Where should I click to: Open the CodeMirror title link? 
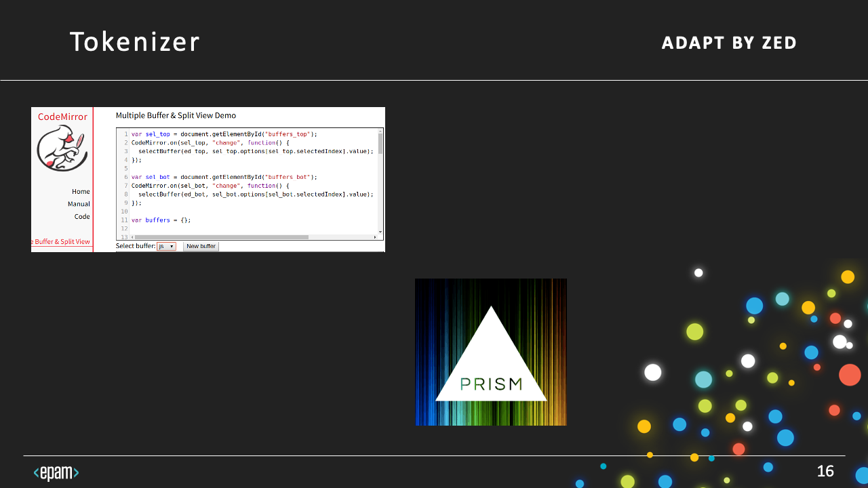click(x=62, y=117)
